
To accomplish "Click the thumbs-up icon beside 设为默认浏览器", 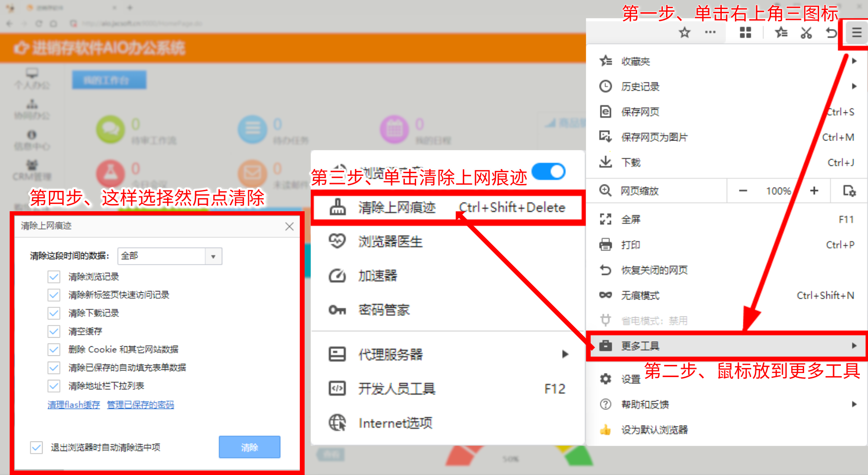I will click(606, 429).
